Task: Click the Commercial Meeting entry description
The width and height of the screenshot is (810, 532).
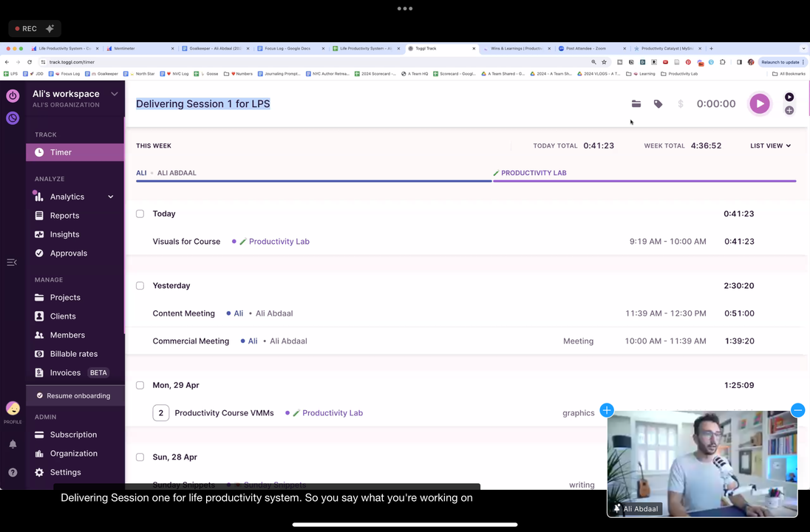Action: click(191, 341)
